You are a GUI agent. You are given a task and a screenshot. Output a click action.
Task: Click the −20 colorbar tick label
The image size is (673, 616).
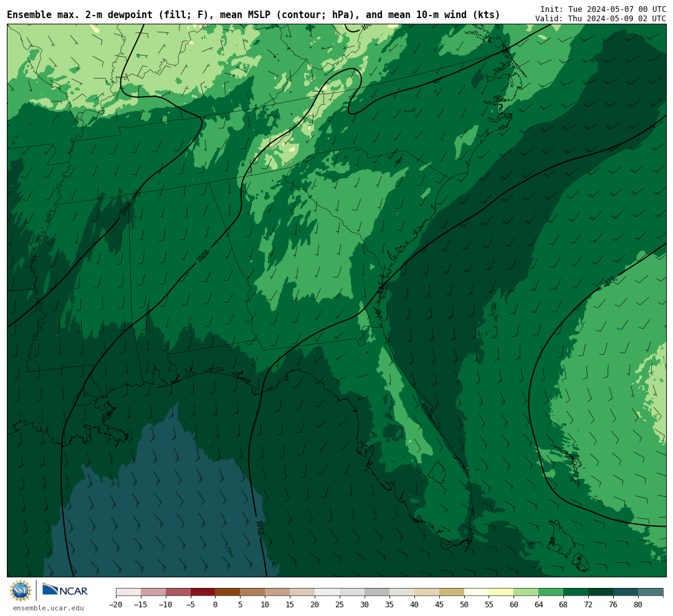pos(115,605)
